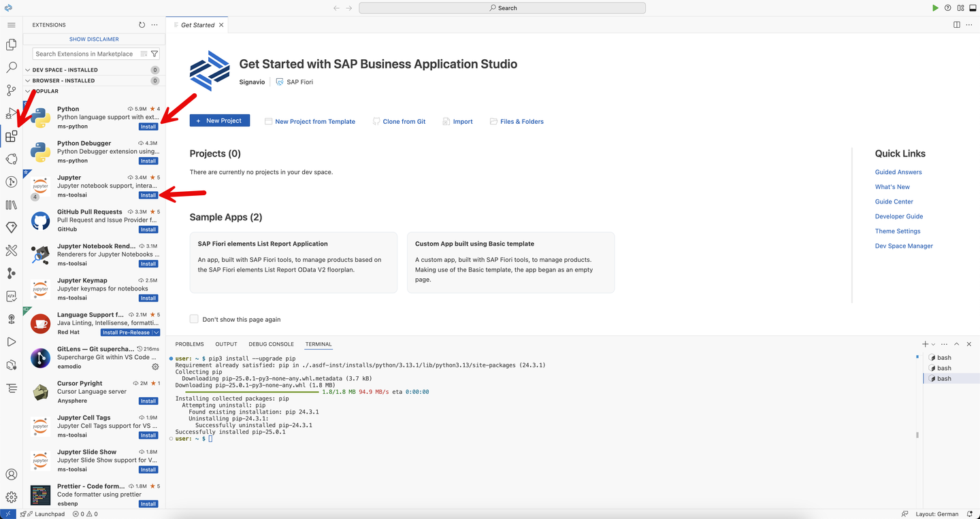980x519 pixels.
Task: Click the top command center Search box
Action: 502,8
